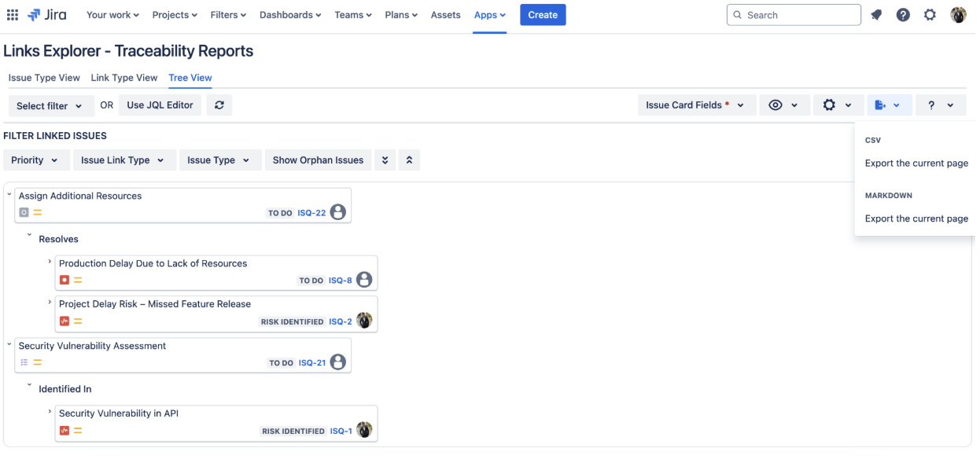Expand the Select filter dropdown
Screen dimensions: 980x459
click(x=50, y=106)
